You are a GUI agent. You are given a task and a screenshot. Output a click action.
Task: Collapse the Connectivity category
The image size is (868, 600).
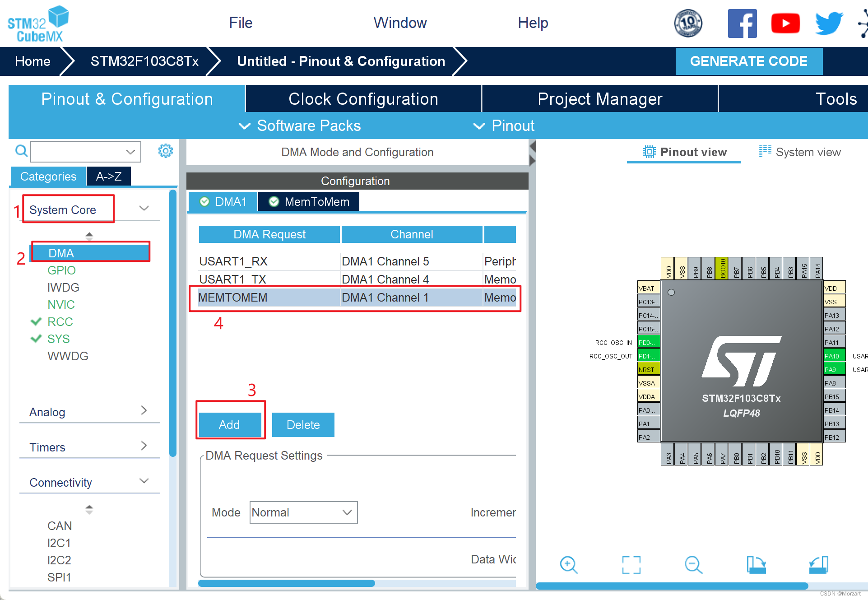(x=144, y=481)
